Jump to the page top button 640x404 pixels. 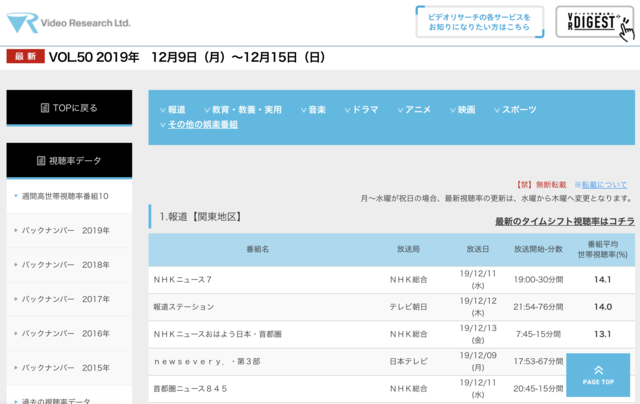(598, 375)
